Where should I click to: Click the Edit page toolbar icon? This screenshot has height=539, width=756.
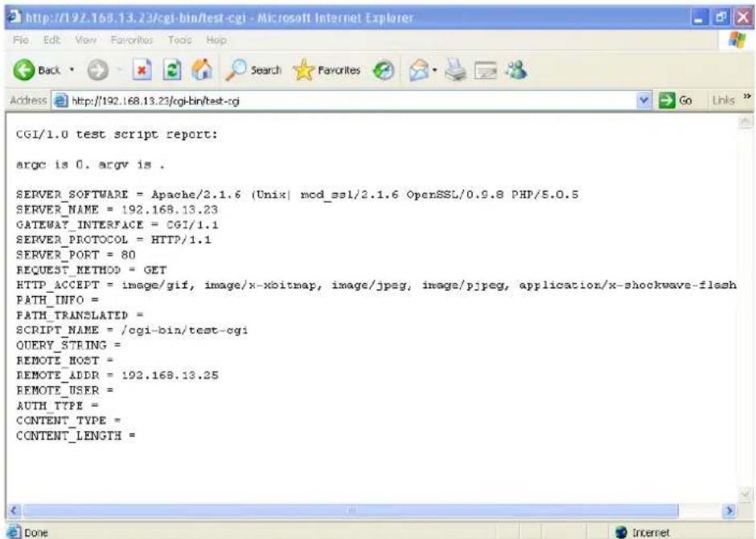point(486,71)
